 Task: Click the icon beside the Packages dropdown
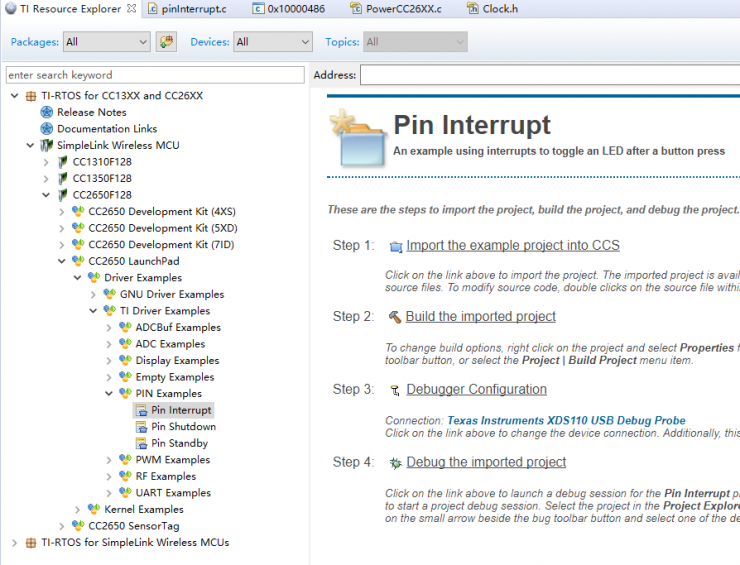167,42
